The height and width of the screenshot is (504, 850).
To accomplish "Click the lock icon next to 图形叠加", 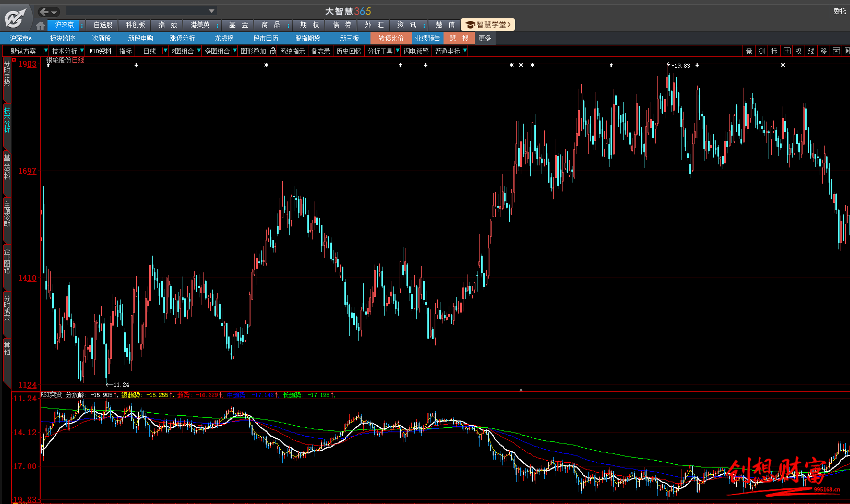I will [x=273, y=51].
